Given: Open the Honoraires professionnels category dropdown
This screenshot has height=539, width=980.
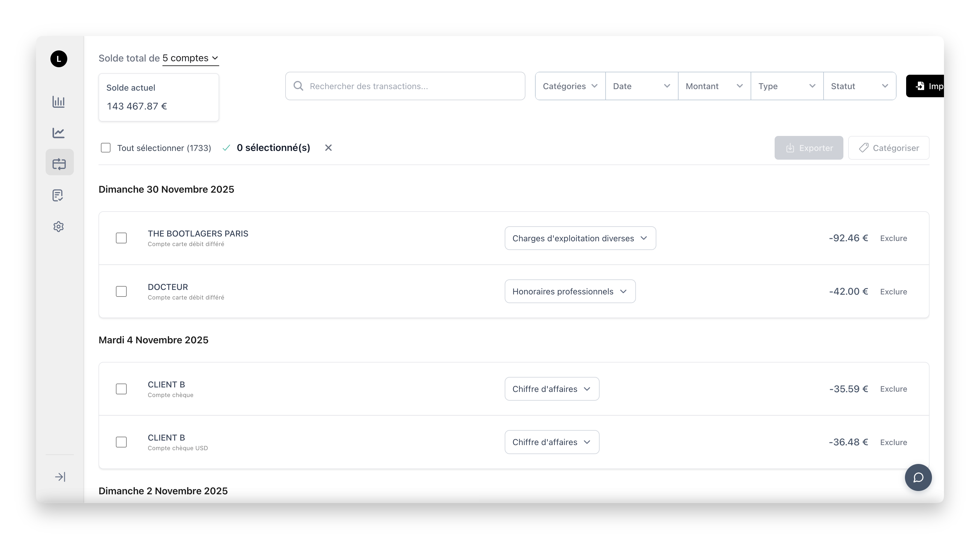Looking at the screenshot, I should coord(570,291).
